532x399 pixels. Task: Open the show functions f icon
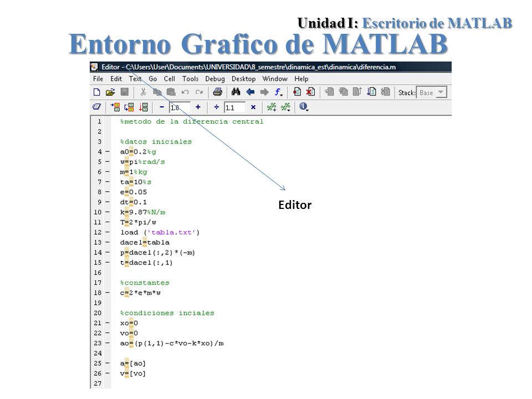[279, 93]
